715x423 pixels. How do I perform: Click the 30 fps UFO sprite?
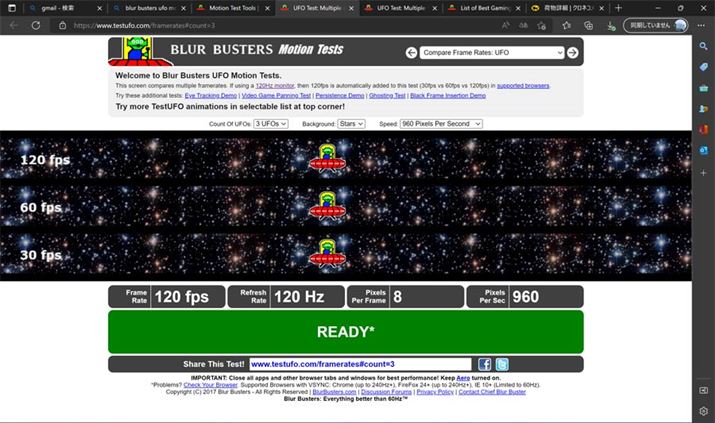pos(327,253)
